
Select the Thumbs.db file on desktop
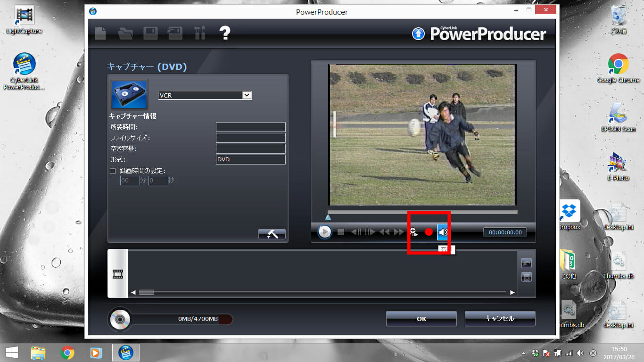tap(618, 264)
